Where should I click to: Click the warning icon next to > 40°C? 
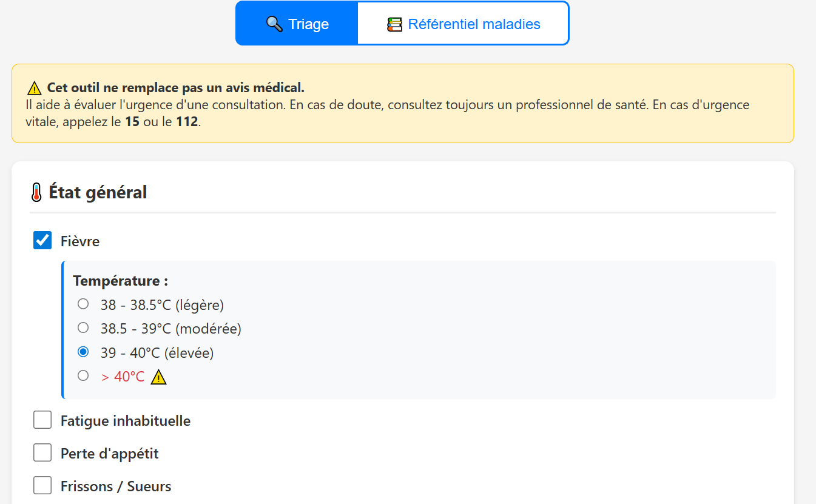(x=158, y=377)
